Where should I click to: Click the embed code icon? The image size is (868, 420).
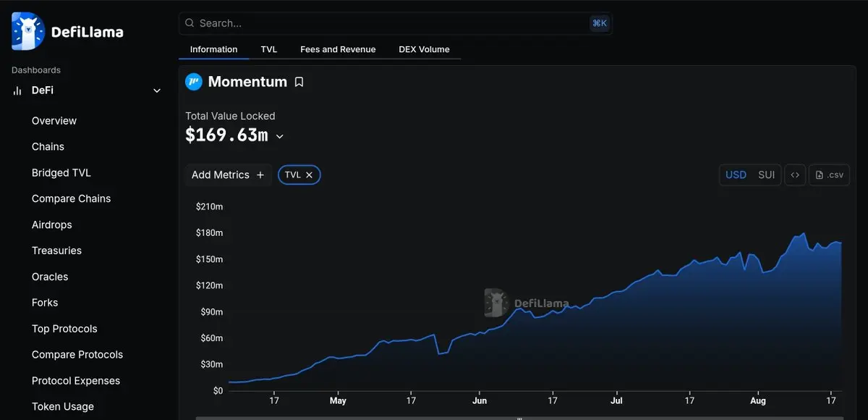(795, 175)
